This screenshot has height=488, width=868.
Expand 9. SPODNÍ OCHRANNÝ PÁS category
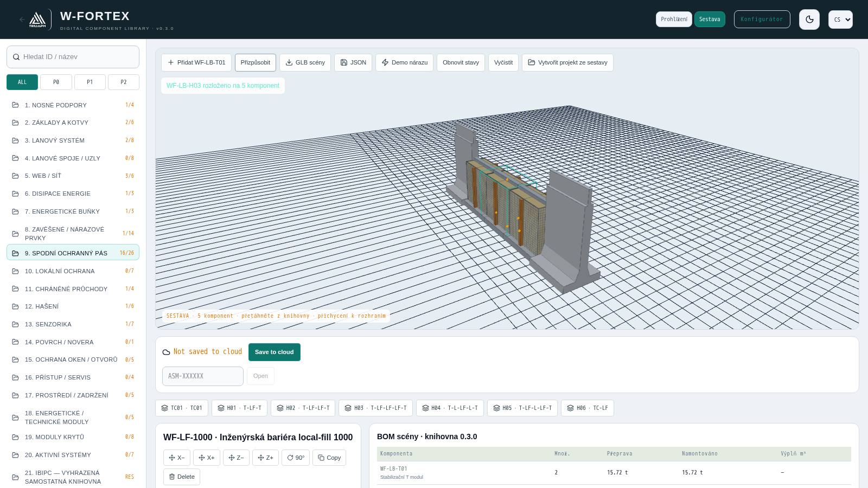click(73, 253)
